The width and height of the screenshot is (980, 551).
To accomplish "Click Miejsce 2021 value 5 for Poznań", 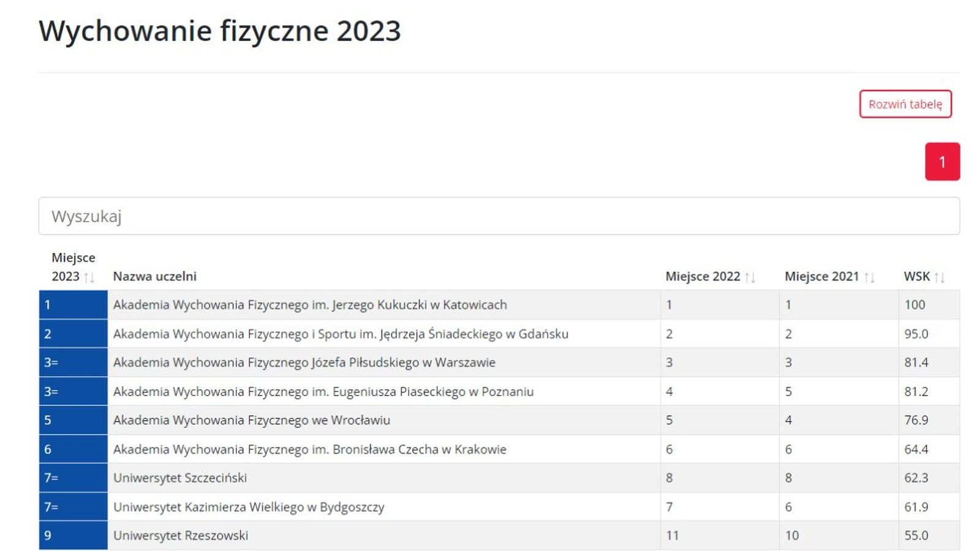I will 788,391.
